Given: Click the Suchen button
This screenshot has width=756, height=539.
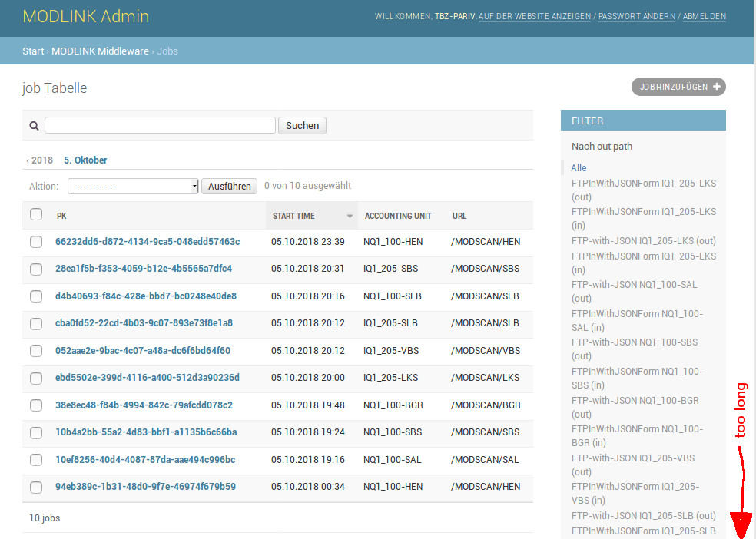Looking at the screenshot, I should tap(301, 124).
